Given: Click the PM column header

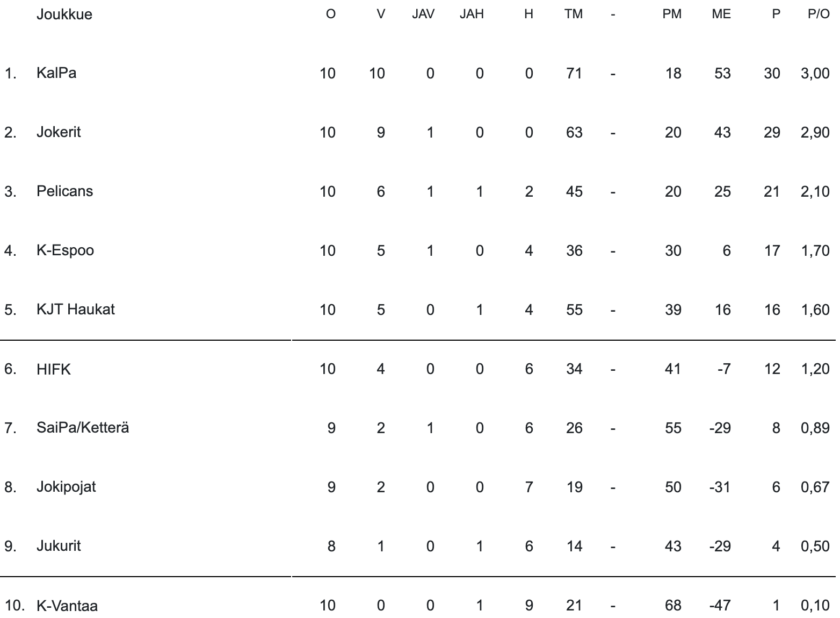Looking at the screenshot, I should [671, 14].
